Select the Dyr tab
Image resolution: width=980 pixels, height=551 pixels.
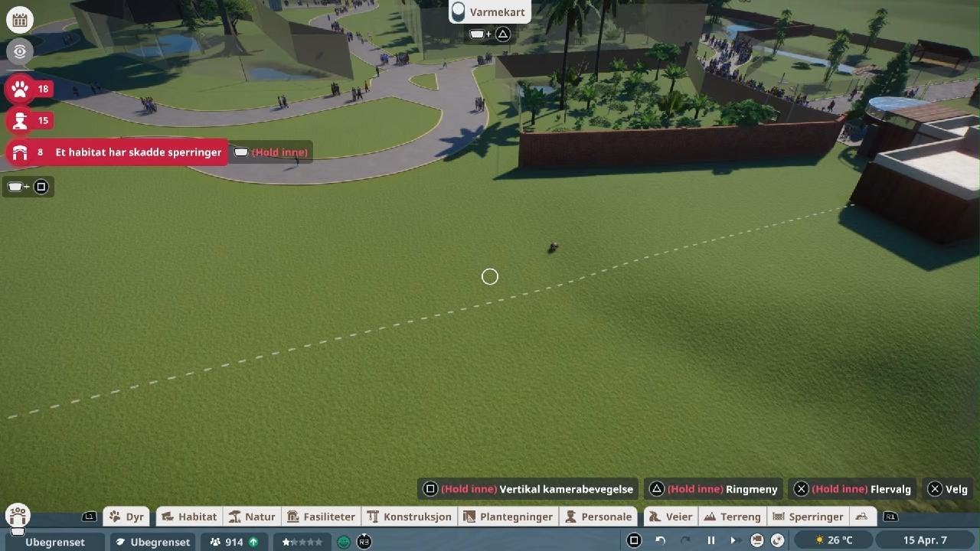pos(126,517)
